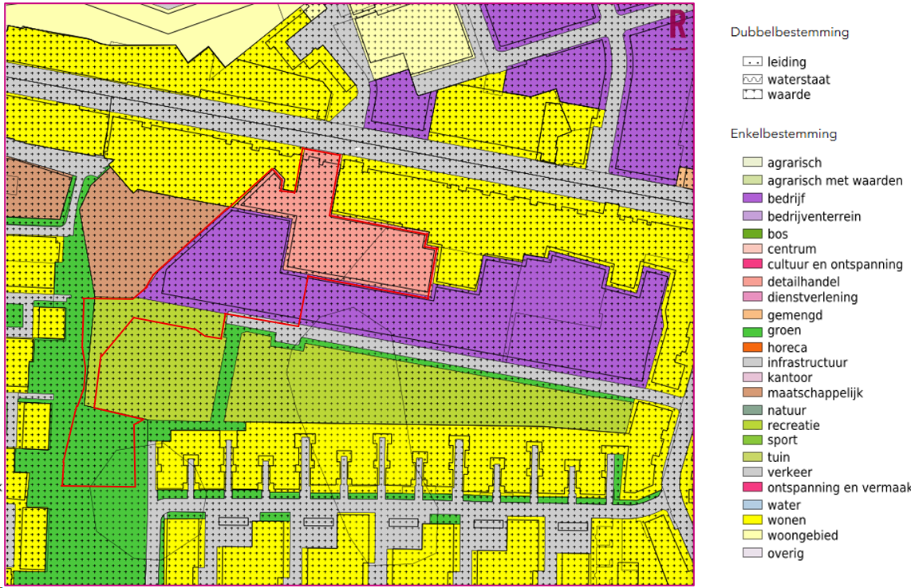Click the wonen yellow swatch
Viewport: 911px width, 588px height.
point(752,519)
